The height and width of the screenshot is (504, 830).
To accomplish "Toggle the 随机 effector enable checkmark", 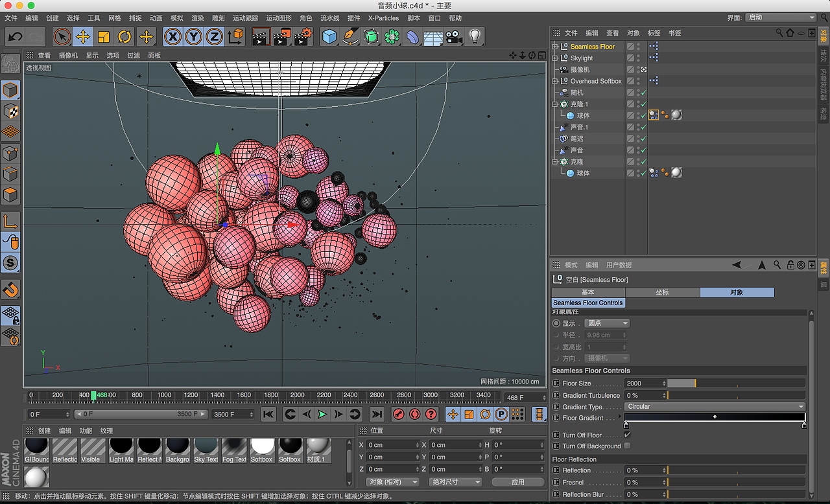I will pyautogui.click(x=643, y=93).
